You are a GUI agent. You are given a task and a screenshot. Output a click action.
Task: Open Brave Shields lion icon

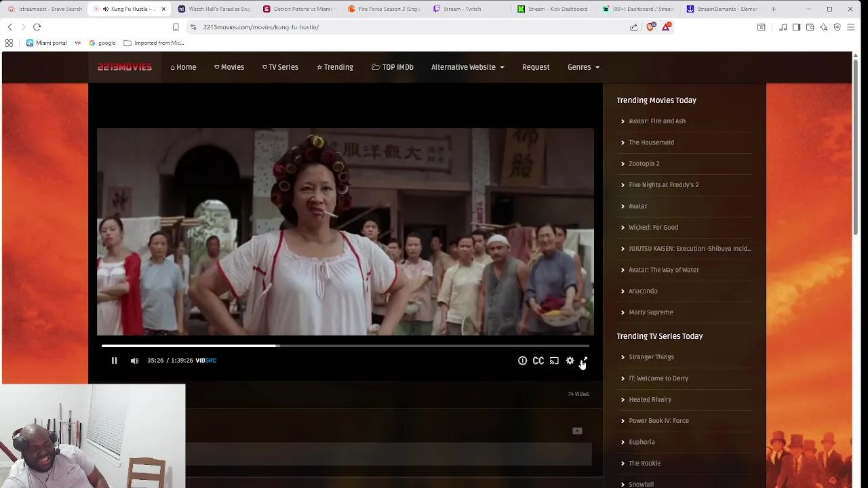click(651, 27)
